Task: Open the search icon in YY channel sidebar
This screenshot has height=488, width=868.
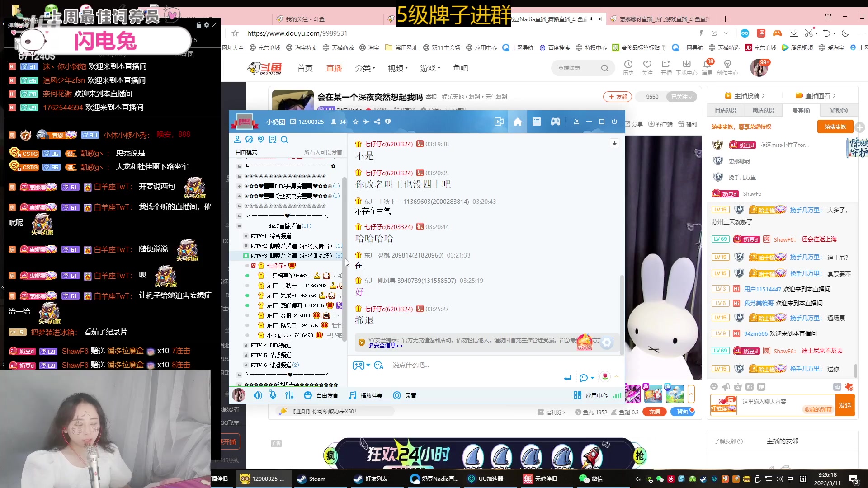Action: tap(284, 140)
